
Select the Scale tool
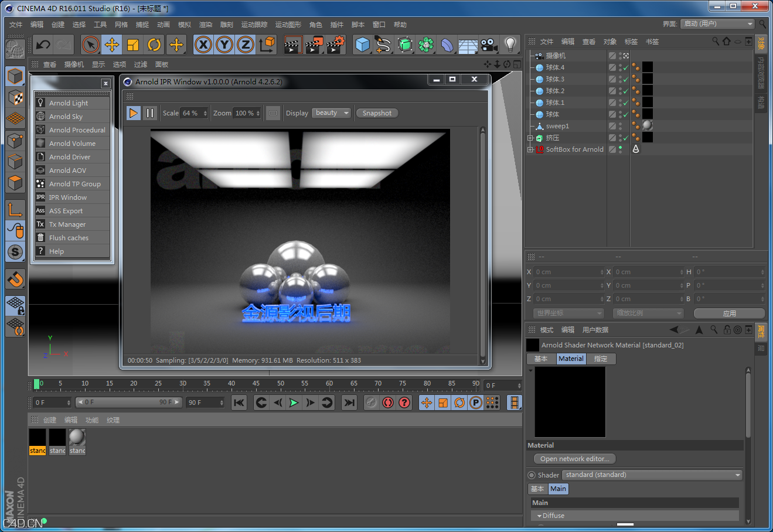(132, 45)
